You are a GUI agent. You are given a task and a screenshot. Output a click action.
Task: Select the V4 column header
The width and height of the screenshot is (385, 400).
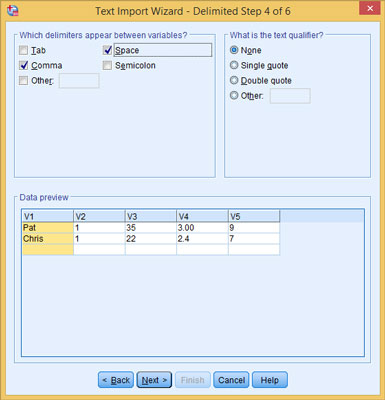[x=202, y=216]
